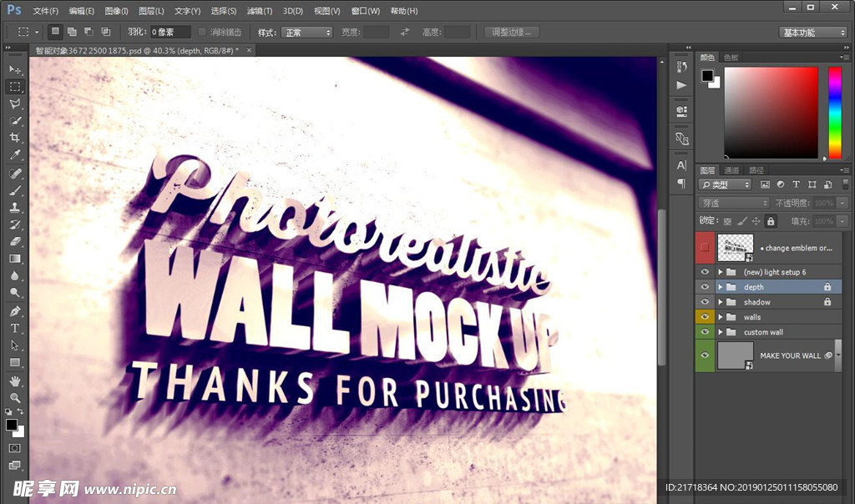Hide the walls layer group
The height and width of the screenshot is (504, 855).
pyautogui.click(x=705, y=317)
